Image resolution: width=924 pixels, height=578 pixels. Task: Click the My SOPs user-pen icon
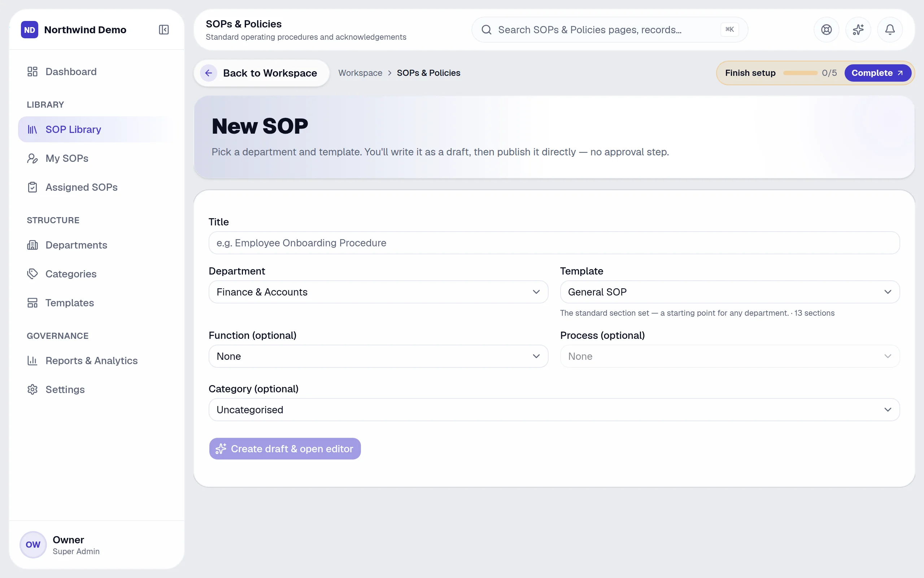pos(32,158)
